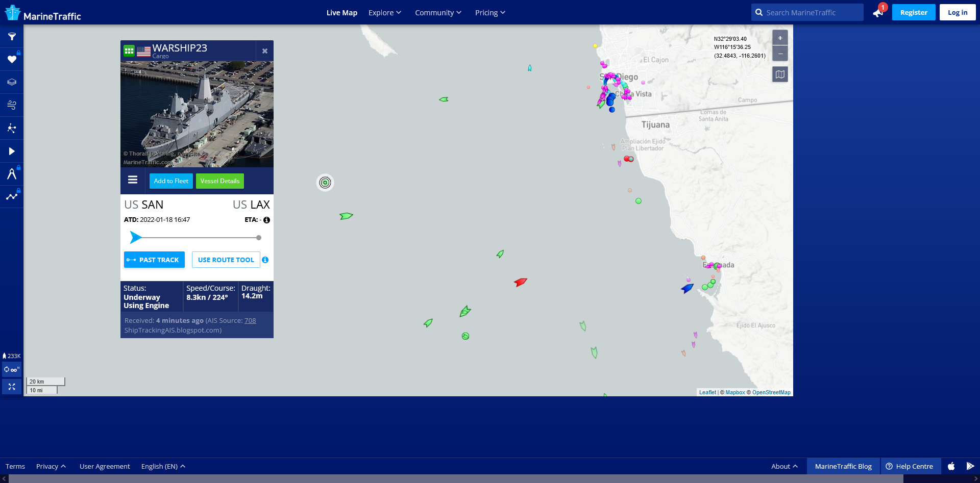
Task: Show the weather wind layer icon
Action: click(x=12, y=105)
